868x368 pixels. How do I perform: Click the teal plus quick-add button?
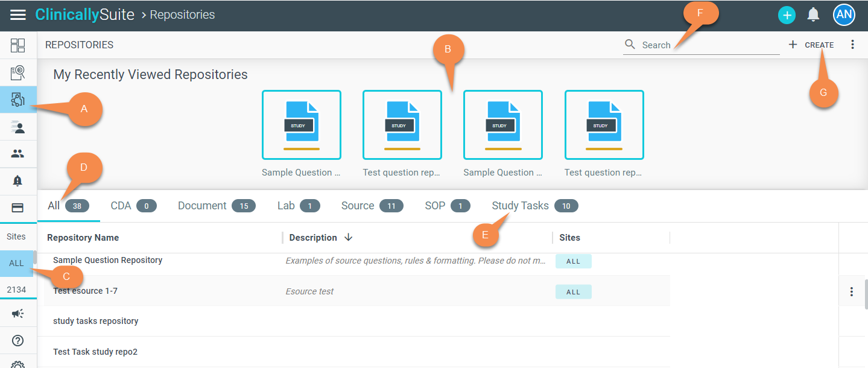coord(787,15)
